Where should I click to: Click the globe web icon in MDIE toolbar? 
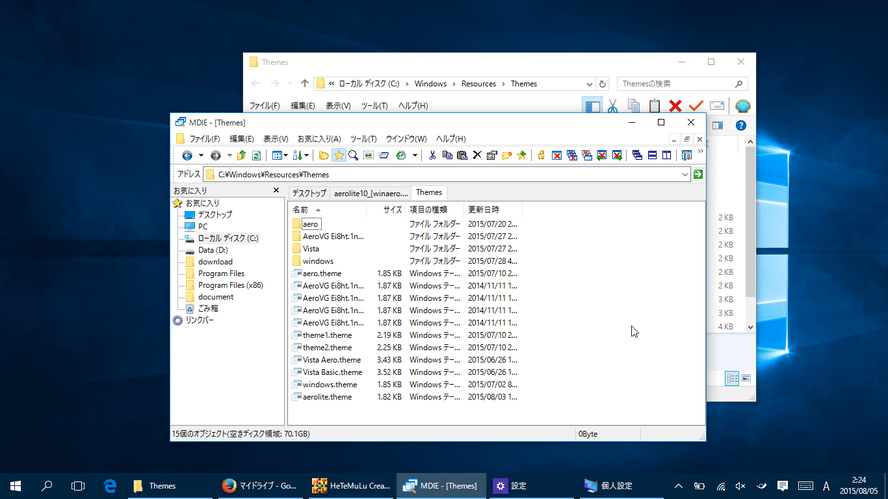click(401, 155)
